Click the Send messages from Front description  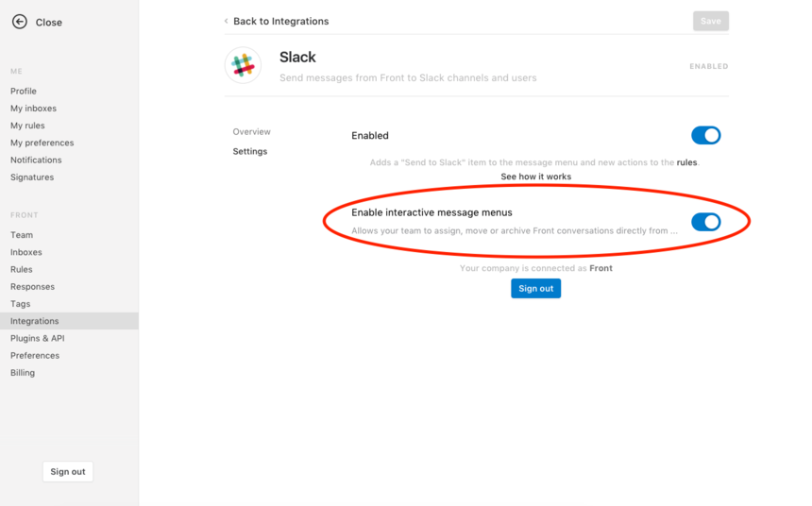tap(408, 77)
